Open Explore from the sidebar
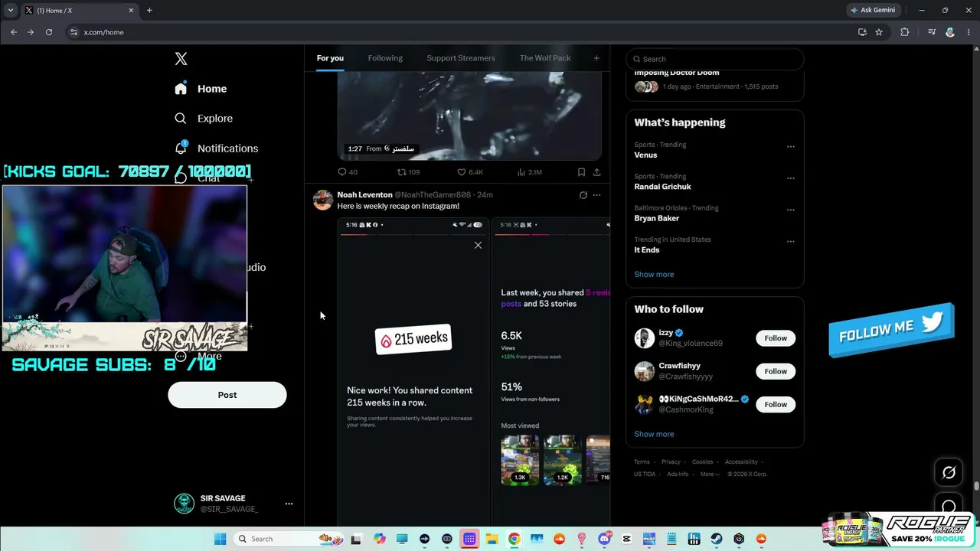The height and width of the screenshot is (551, 980). pos(204,119)
